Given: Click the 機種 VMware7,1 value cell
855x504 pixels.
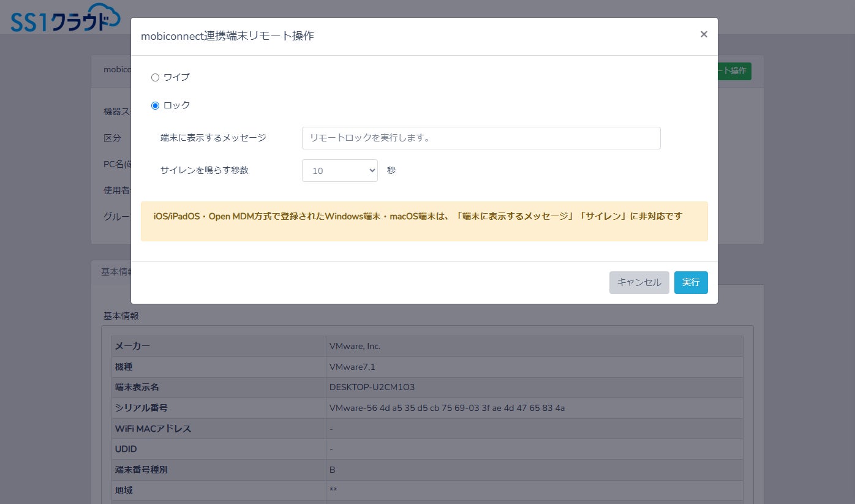Looking at the screenshot, I should pos(534,367).
